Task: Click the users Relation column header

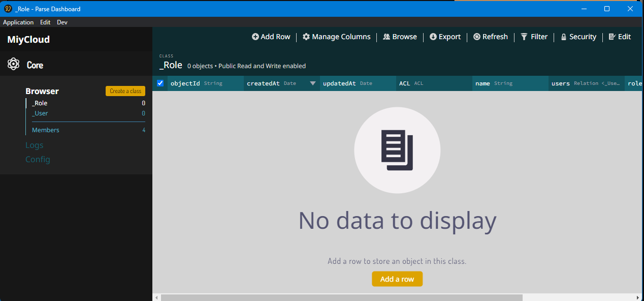Action: point(587,83)
